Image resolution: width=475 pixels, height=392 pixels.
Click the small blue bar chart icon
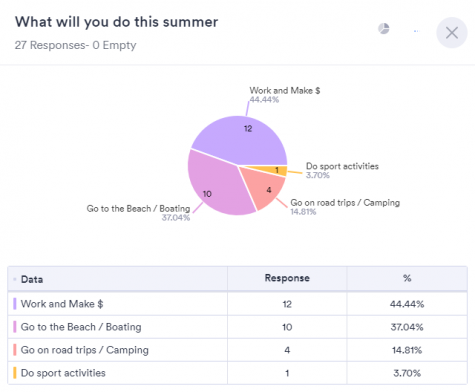coord(416,31)
